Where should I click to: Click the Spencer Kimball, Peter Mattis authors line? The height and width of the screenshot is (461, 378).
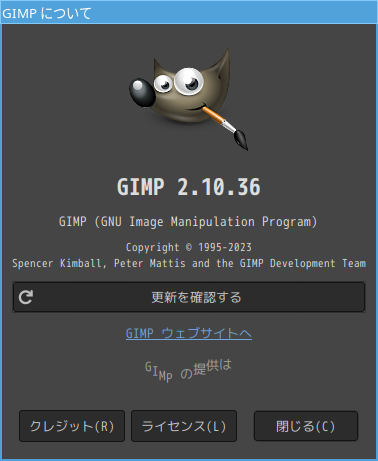(189, 263)
